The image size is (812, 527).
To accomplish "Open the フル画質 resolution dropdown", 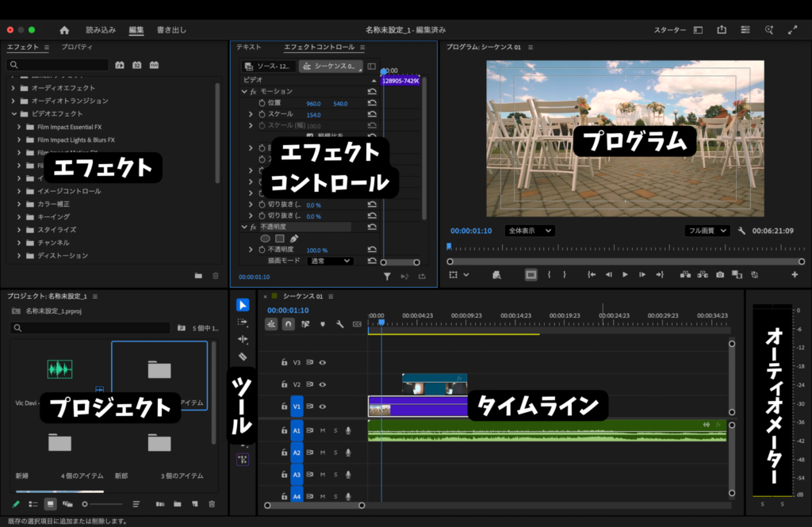I will point(707,231).
